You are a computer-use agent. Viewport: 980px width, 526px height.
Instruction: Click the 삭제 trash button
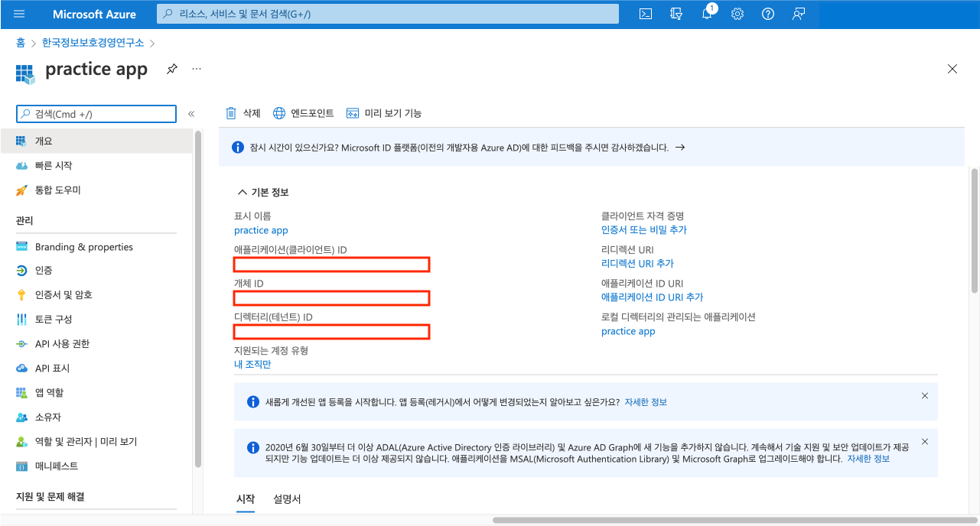(243, 113)
